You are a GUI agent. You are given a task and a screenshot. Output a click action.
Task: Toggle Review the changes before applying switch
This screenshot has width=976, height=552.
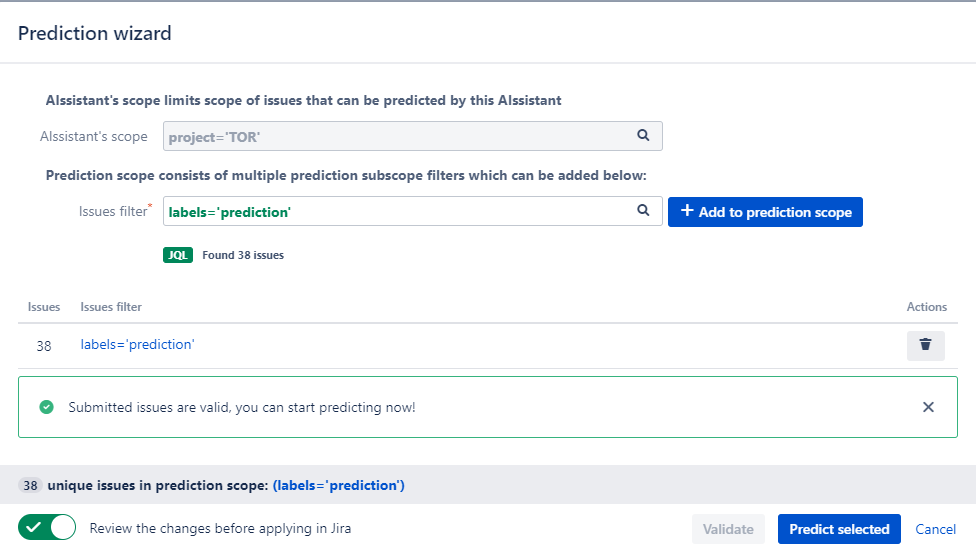47,528
